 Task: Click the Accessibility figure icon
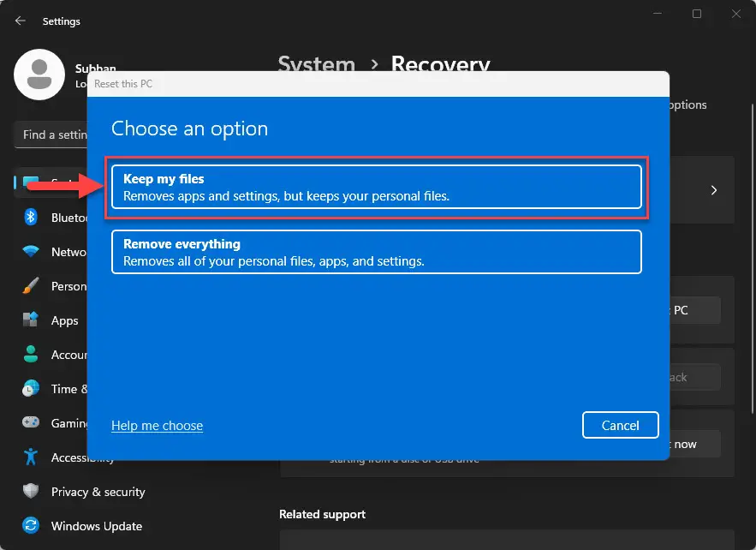coord(31,457)
